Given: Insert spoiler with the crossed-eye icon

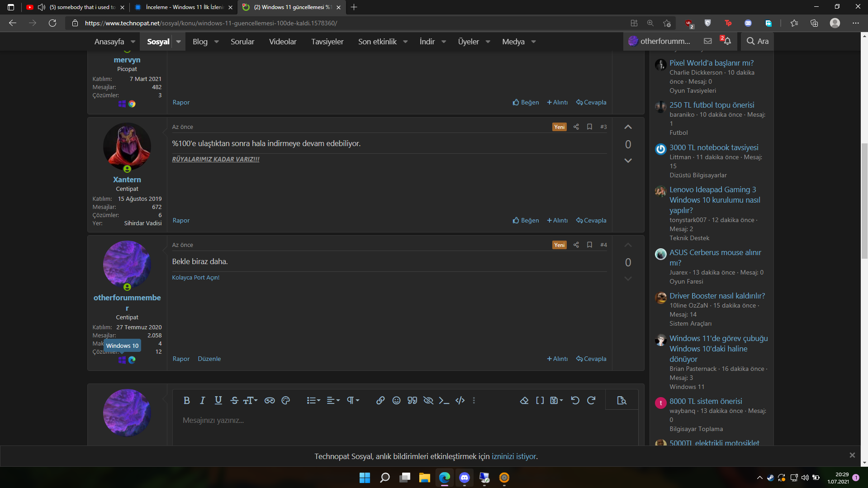Looking at the screenshot, I should tap(428, 400).
